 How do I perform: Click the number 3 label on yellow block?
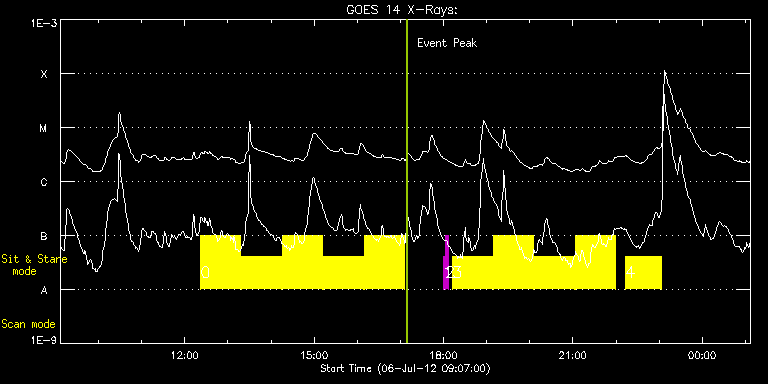click(458, 272)
